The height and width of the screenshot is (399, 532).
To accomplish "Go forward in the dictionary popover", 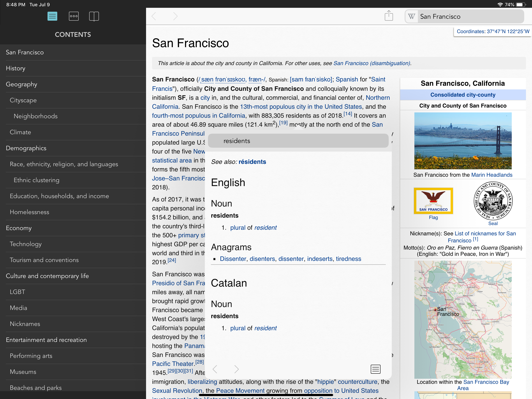I will 236,369.
